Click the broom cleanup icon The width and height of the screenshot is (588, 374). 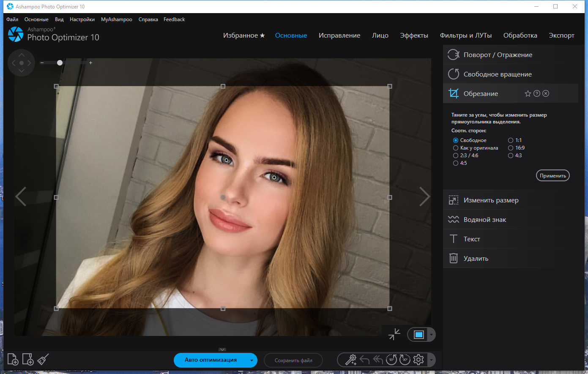tap(43, 359)
